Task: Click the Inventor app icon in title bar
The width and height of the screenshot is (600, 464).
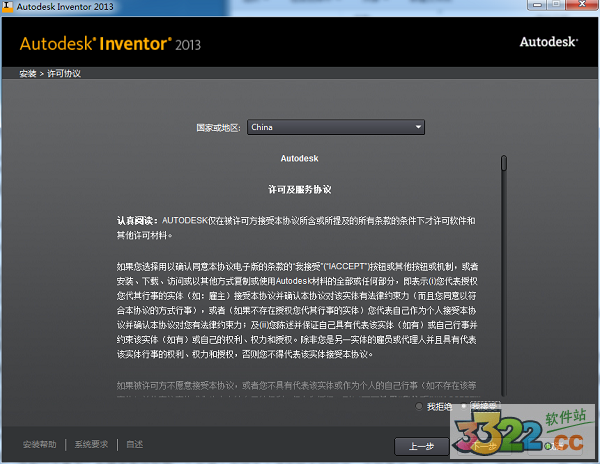Action: (x=7, y=7)
